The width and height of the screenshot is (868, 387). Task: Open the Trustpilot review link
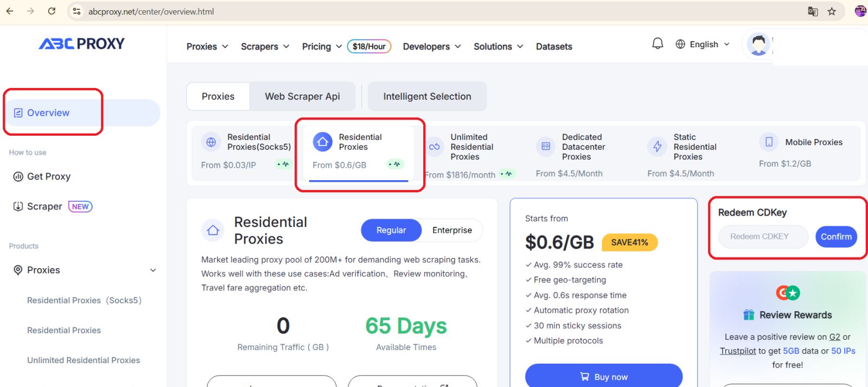pyautogui.click(x=737, y=351)
